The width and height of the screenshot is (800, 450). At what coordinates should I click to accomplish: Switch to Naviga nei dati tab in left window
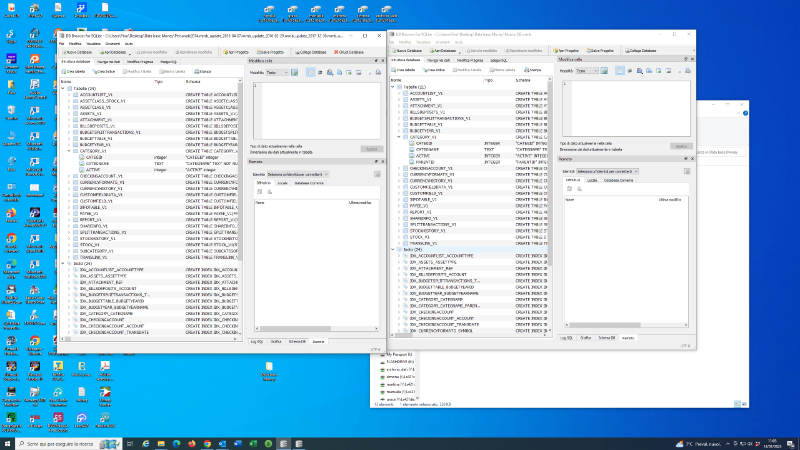pos(108,62)
